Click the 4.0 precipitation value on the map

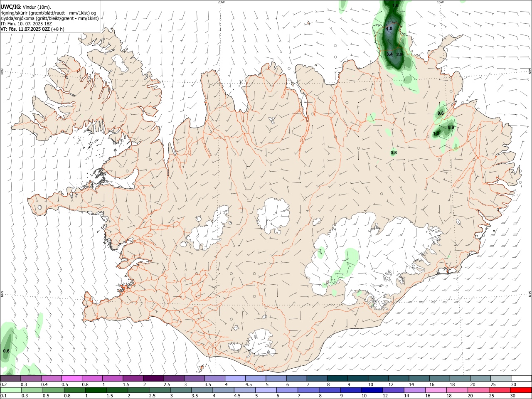[389, 29]
